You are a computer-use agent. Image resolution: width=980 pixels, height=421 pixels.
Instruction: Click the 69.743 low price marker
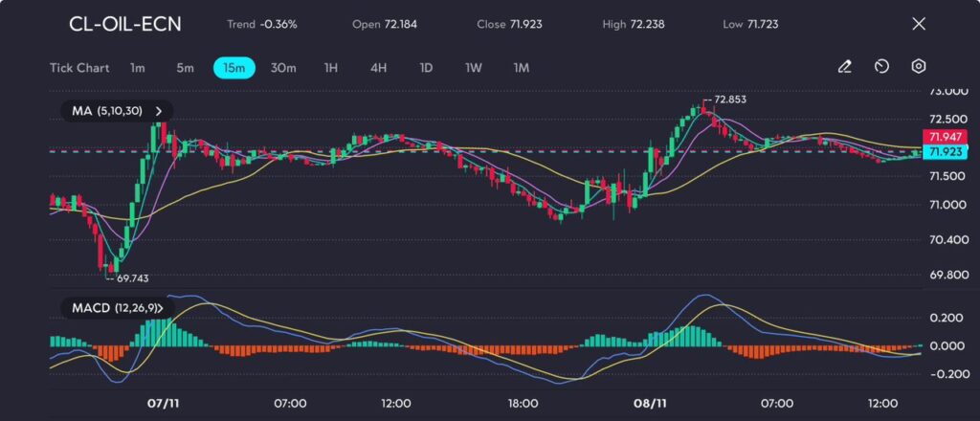click(x=132, y=277)
